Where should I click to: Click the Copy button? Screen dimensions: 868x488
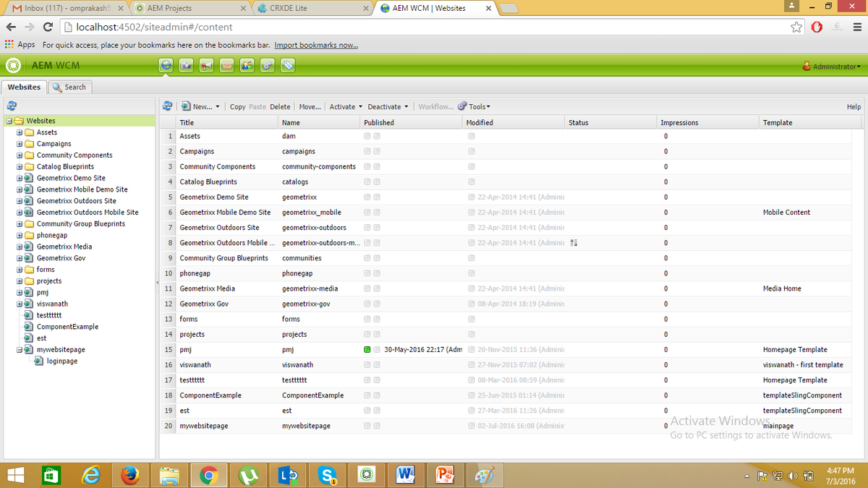pos(237,107)
